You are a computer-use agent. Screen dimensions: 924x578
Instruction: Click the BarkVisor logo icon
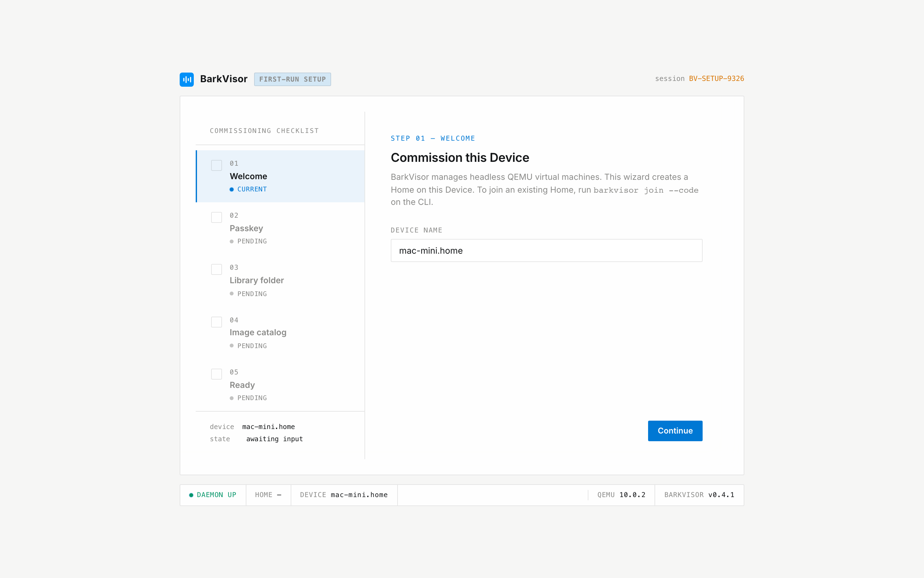(x=187, y=80)
